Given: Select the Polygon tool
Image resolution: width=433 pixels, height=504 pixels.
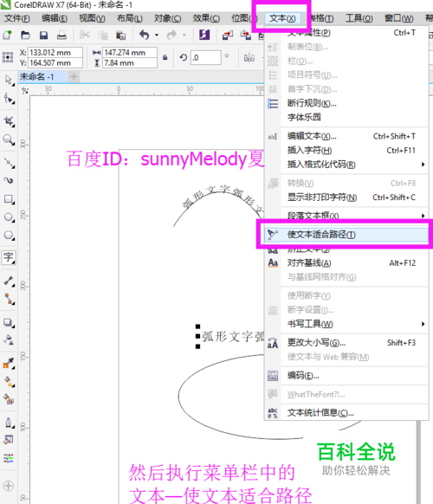Looking at the screenshot, I should click(x=9, y=236).
